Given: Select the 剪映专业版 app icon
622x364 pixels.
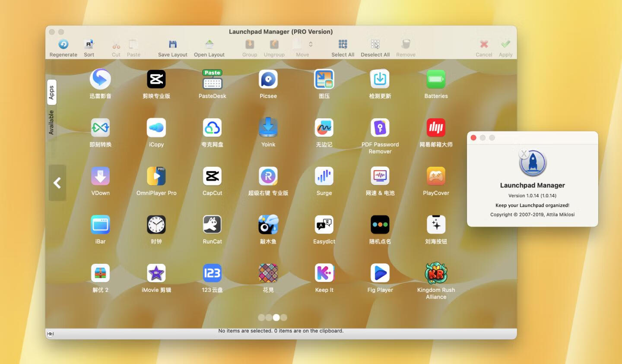Looking at the screenshot, I should pyautogui.click(x=156, y=79).
